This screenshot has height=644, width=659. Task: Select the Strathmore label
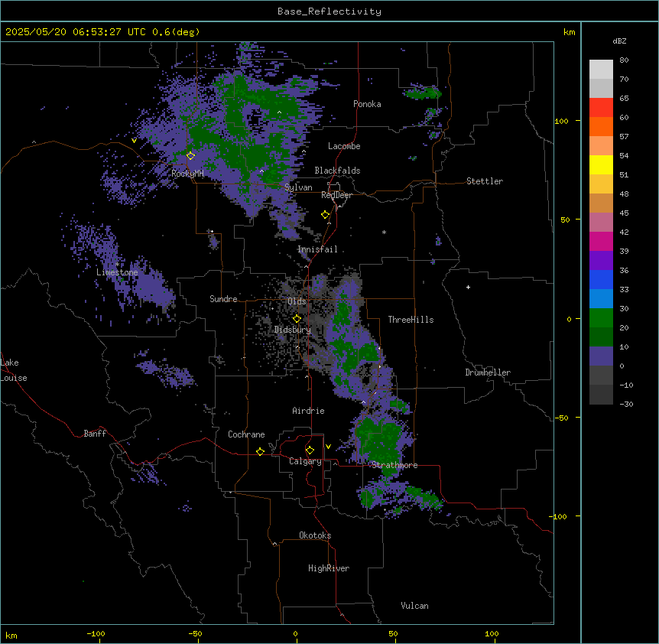click(394, 465)
